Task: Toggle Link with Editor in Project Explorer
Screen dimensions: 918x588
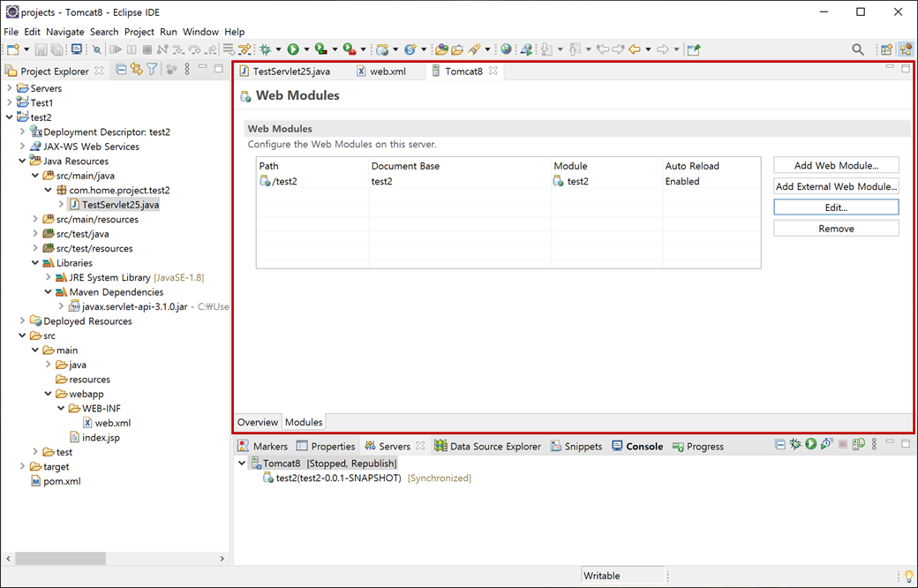Action: tap(137, 70)
